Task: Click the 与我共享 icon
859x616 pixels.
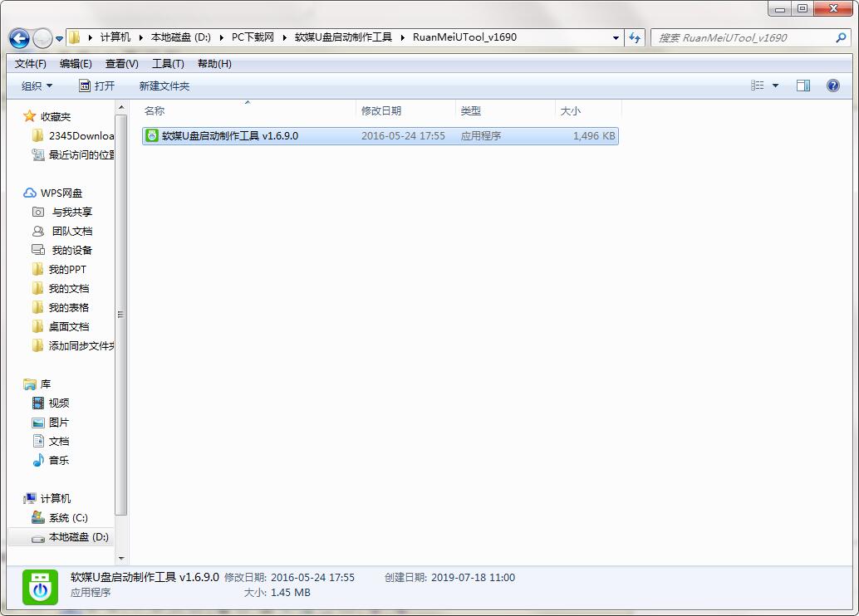Action: coord(38,212)
